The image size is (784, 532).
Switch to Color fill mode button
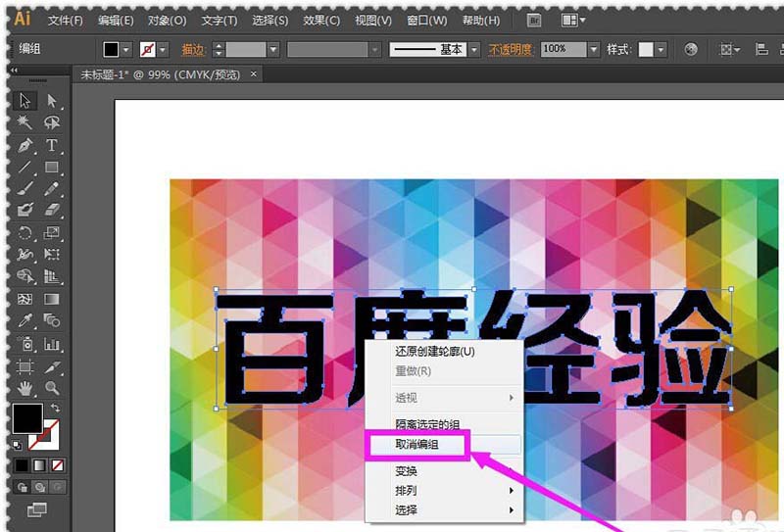22,465
